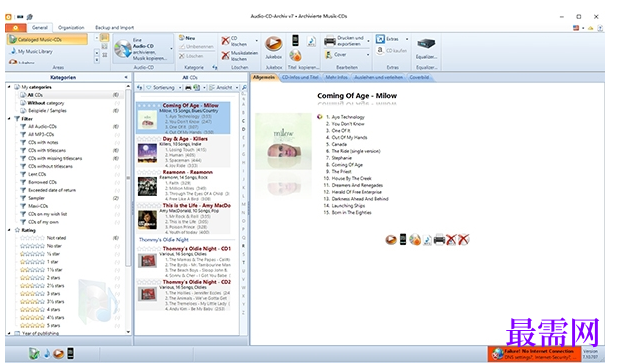Collapse the Kategorien panel arrow
The width and height of the screenshot is (618, 364).
tap(126, 77)
